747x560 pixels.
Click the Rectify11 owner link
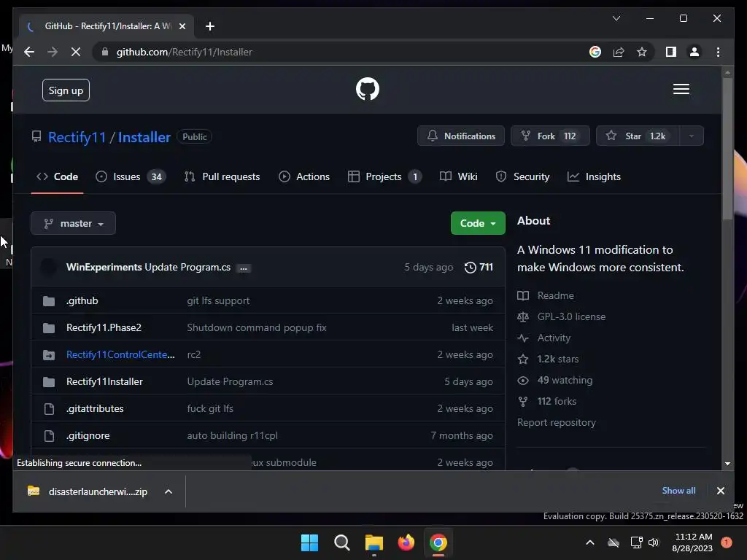click(77, 137)
